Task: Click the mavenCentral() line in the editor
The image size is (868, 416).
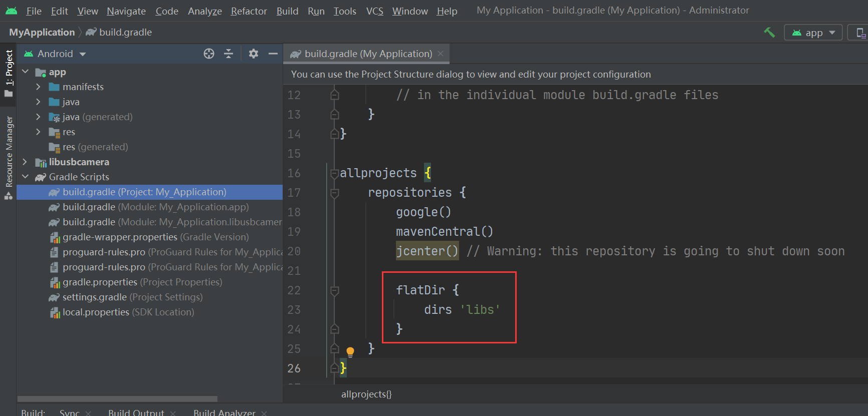Action: point(445,232)
